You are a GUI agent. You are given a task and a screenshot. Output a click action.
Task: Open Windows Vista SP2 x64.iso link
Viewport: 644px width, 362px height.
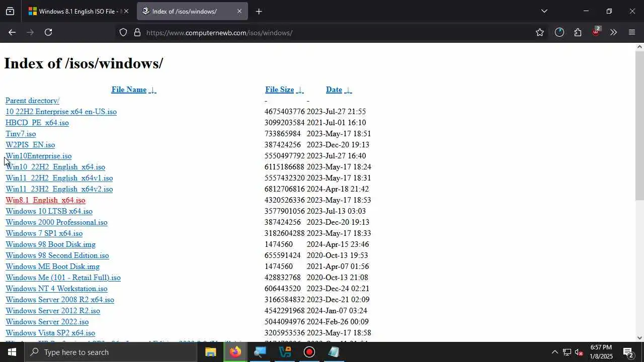click(50, 333)
